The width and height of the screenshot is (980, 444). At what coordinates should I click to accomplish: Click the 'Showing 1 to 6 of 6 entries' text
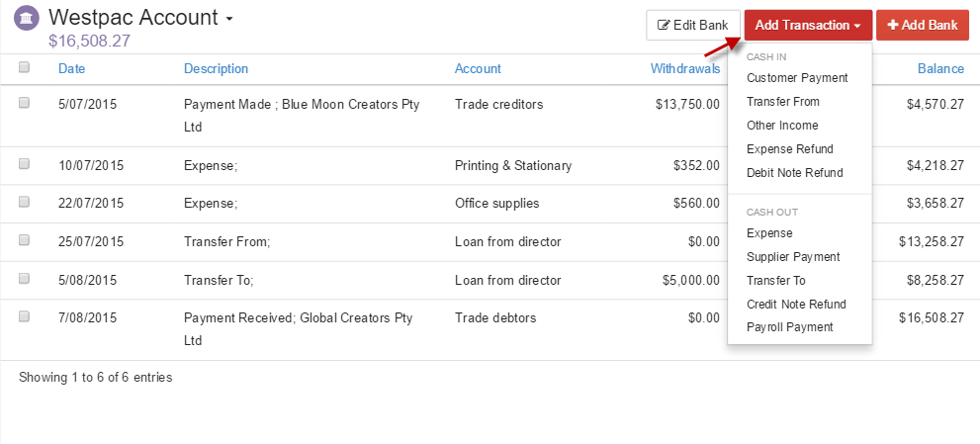[96, 377]
